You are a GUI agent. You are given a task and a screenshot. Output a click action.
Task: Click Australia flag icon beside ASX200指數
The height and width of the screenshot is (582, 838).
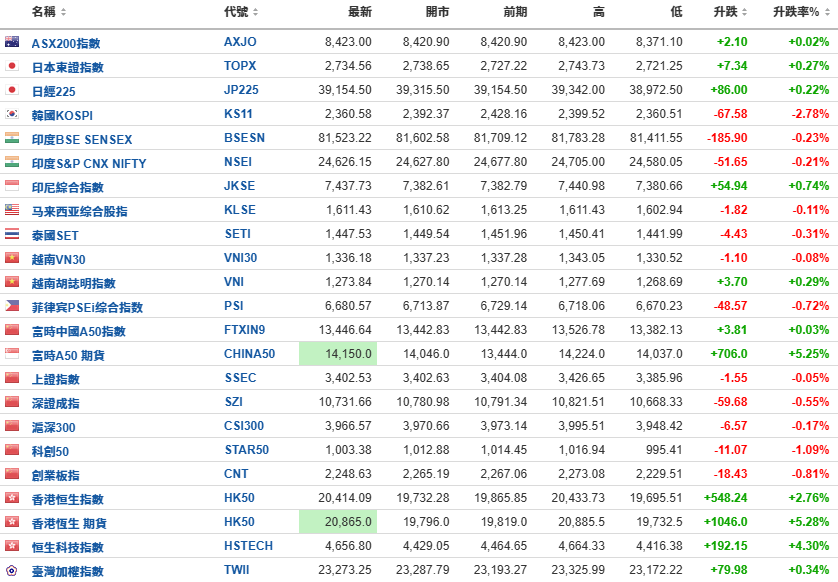pos(12,41)
